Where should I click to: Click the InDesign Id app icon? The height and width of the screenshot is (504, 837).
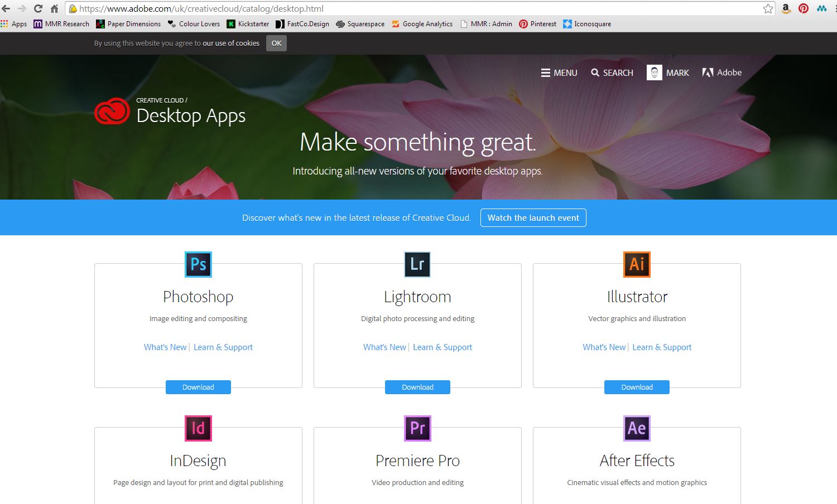198,428
